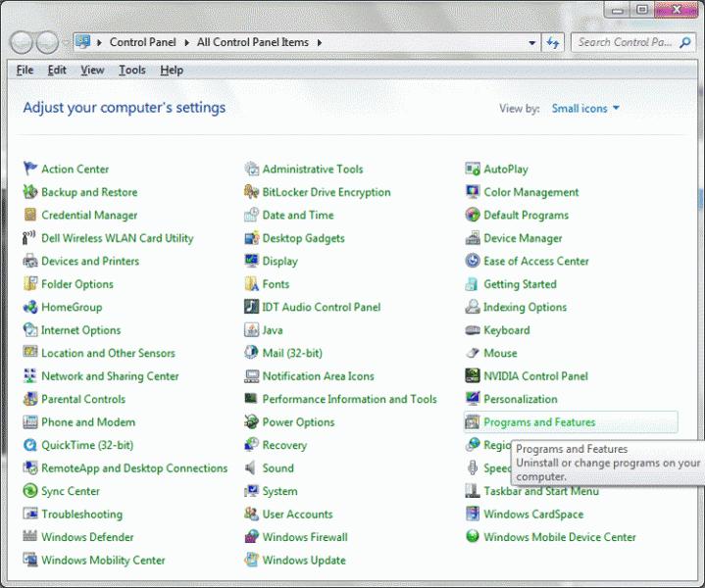Expand the arrow after All Control Panel Items
Screen dimensions: 705x588
pyautogui.click(x=320, y=43)
